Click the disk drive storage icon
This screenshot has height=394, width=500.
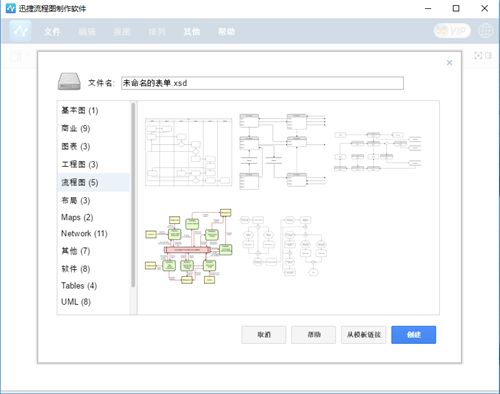tap(69, 82)
